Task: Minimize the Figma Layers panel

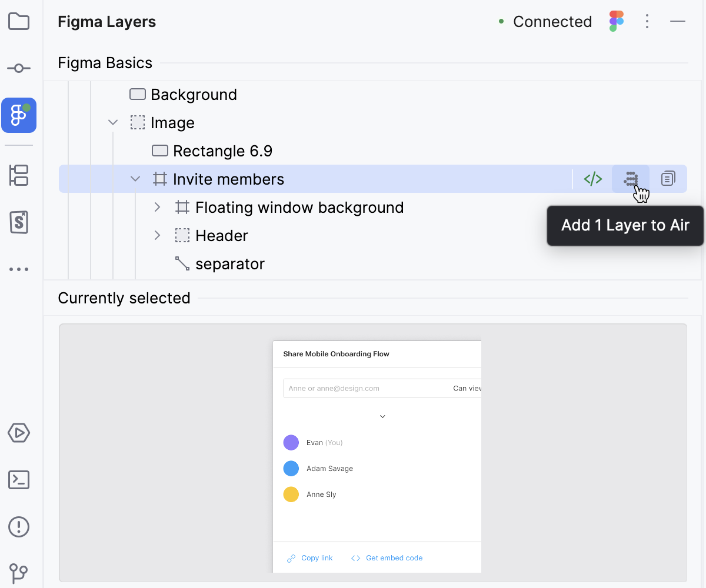Action: tap(678, 22)
